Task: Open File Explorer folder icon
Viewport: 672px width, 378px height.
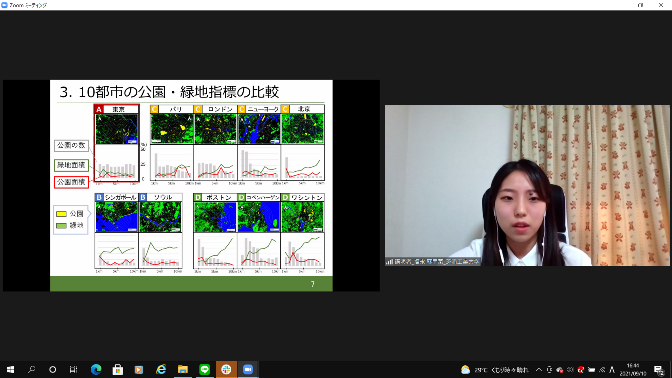Action: point(183,369)
